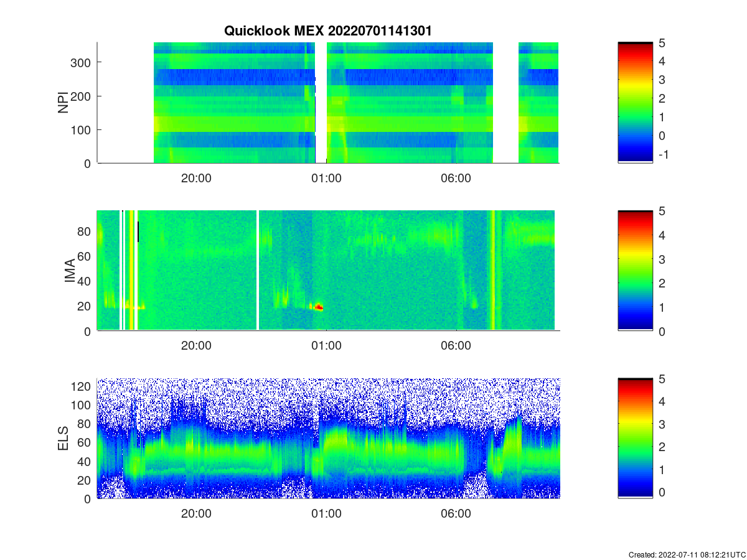Viewport: 747px width, 560px height.
Task: Click the "01:00" time label under the NPI plot
Action: click(x=326, y=178)
